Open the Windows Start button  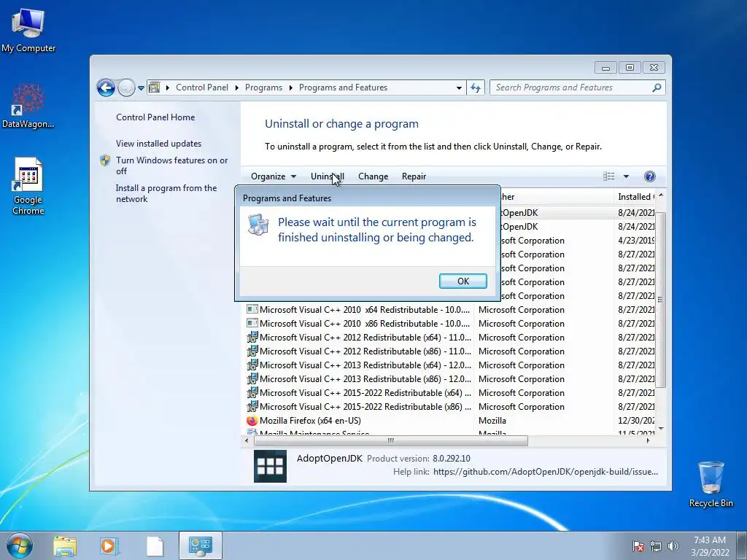tap(19, 545)
